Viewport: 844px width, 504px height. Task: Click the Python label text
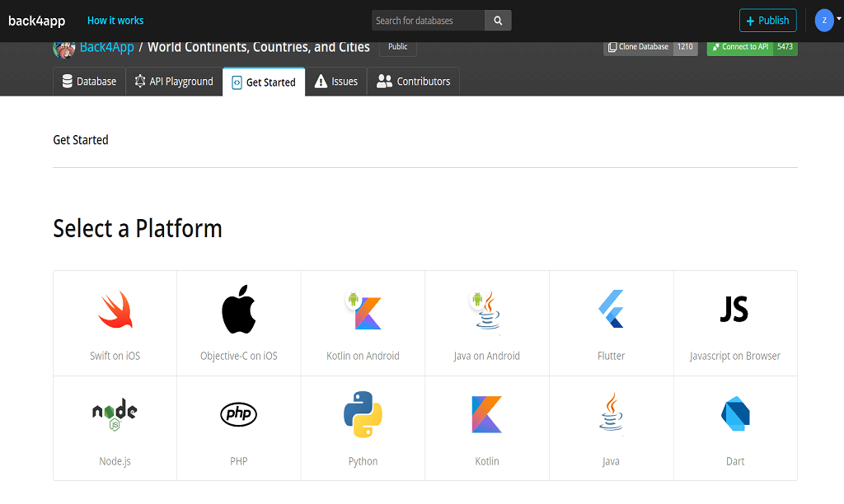[x=363, y=461]
